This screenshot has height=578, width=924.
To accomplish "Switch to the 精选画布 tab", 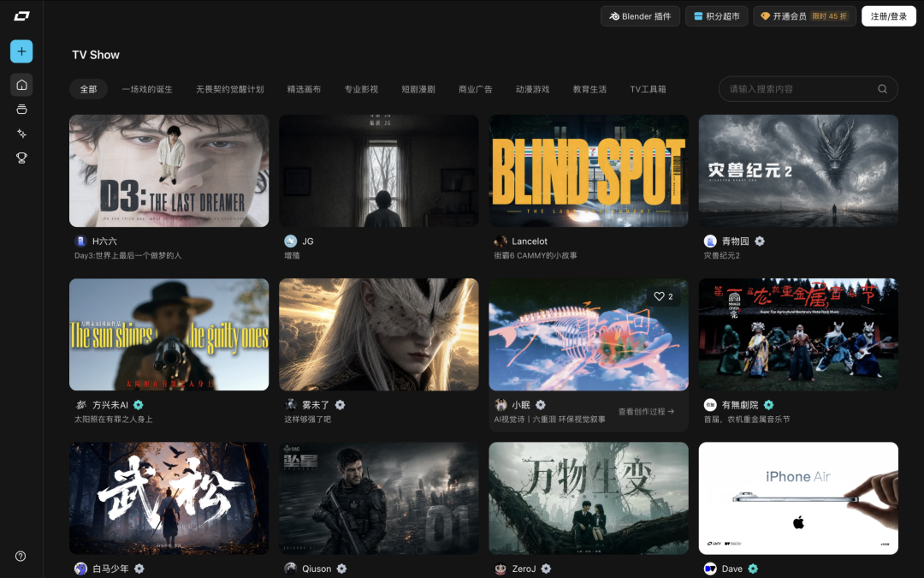I will [x=304, y=89].
